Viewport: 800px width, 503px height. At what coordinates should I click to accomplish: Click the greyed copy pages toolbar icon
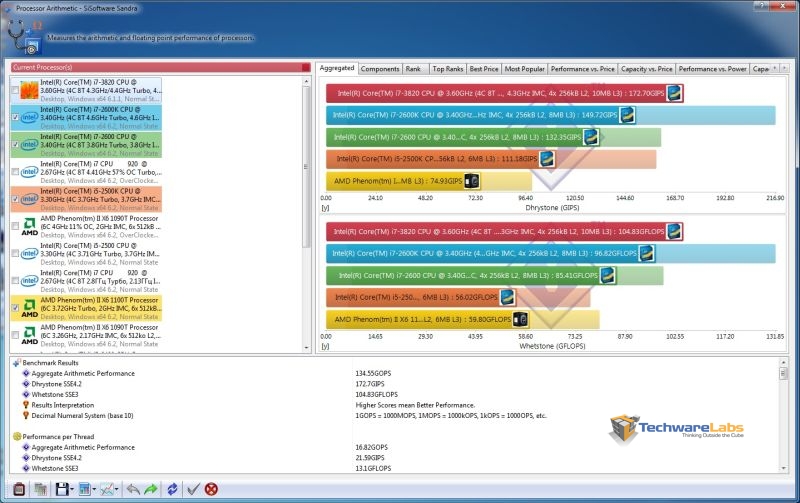pos(40,489)
